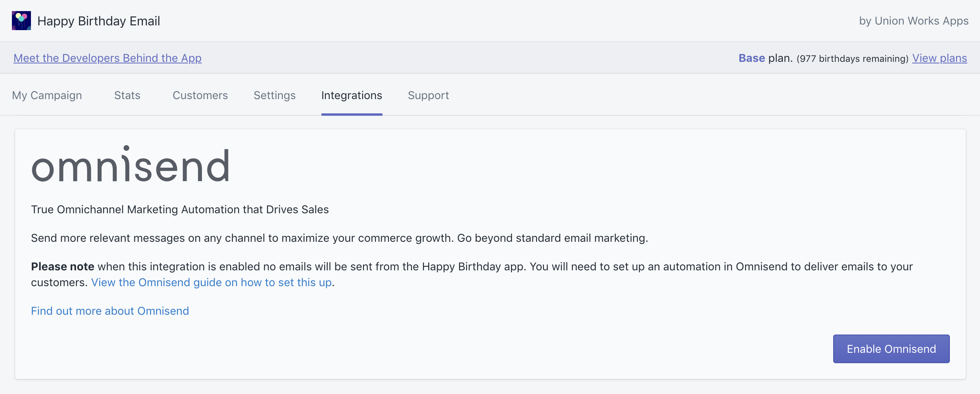Click the 977 birthdays remaining text

pyautogui.click(x=852, y=59)
